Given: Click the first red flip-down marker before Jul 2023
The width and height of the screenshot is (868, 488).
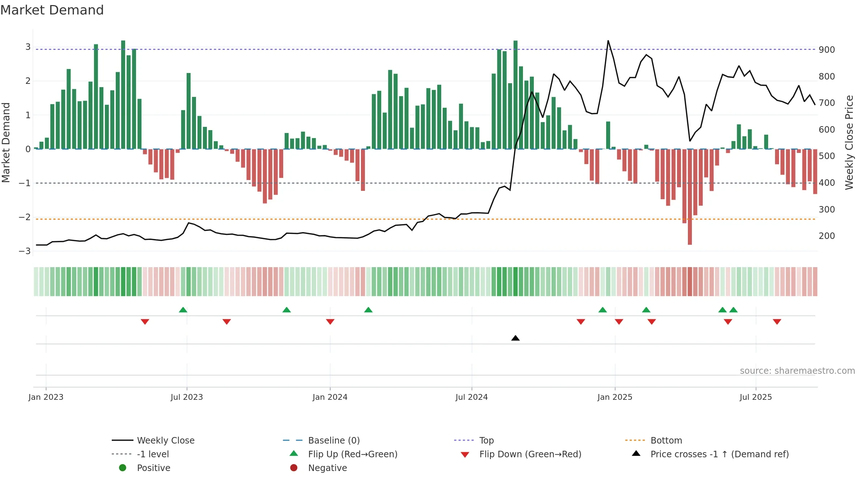Looking at the screenshot, I should [x=145, y=322].
